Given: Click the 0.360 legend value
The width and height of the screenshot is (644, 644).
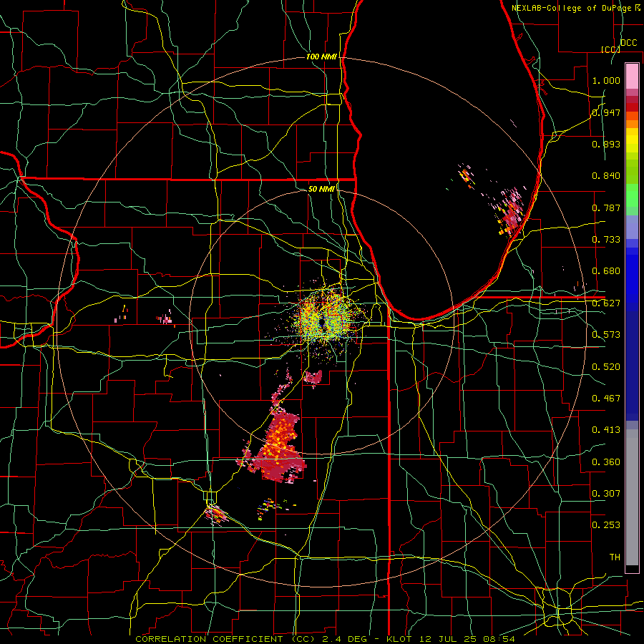Looking at the screenshot, I should [x=606, y=462].
